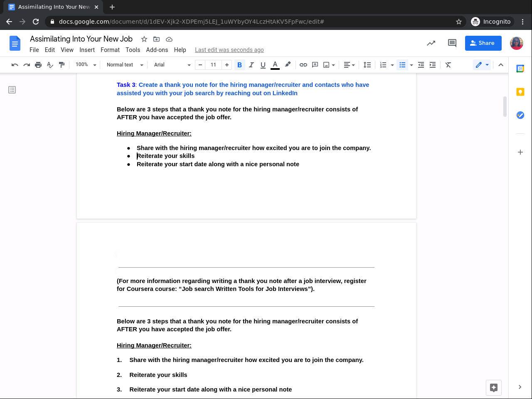
Task: Click the vertical scrollbar thumb
Action: pos(505,106)
